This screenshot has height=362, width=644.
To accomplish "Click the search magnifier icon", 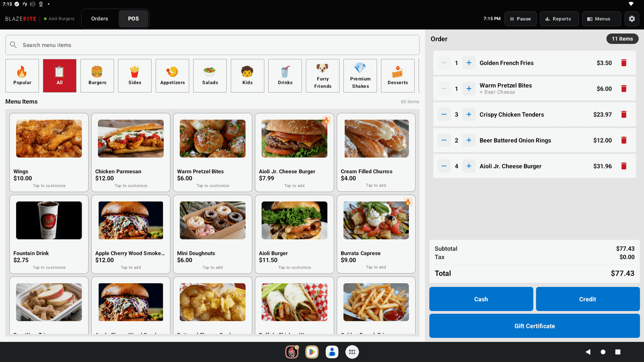I will pyautogui.click(x=13, y=45).
